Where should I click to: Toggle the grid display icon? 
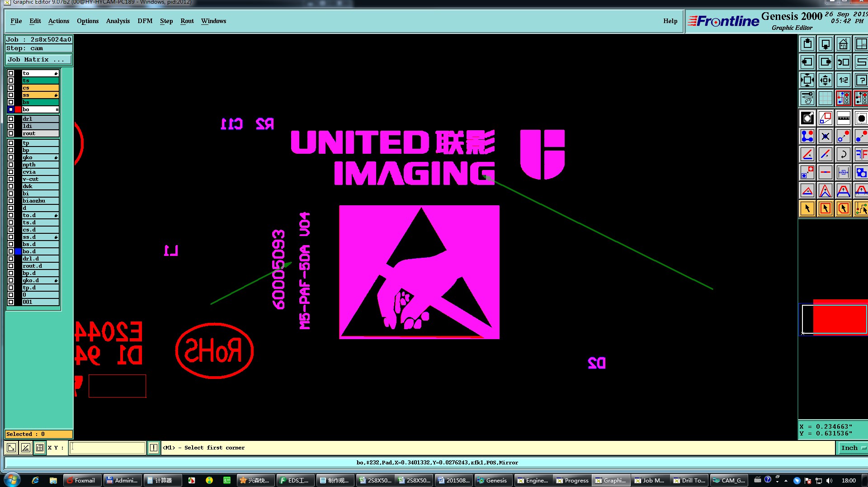[825, 98]
